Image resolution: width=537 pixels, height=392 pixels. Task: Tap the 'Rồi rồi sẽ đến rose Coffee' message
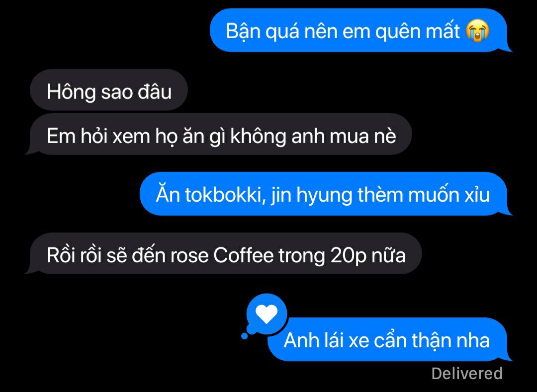click(x=224, y=253)
